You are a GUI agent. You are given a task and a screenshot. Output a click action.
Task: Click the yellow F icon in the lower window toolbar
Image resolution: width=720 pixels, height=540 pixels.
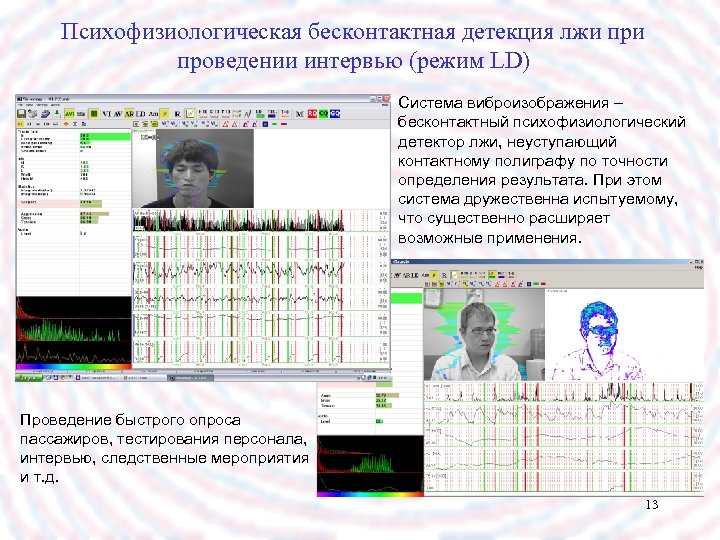click(434, 276)
